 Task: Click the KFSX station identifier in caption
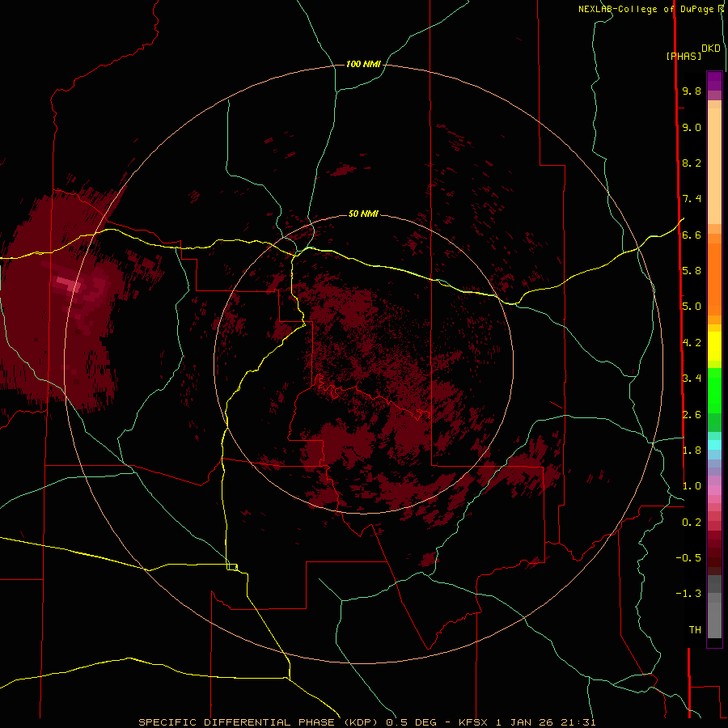tap(473, 722)
